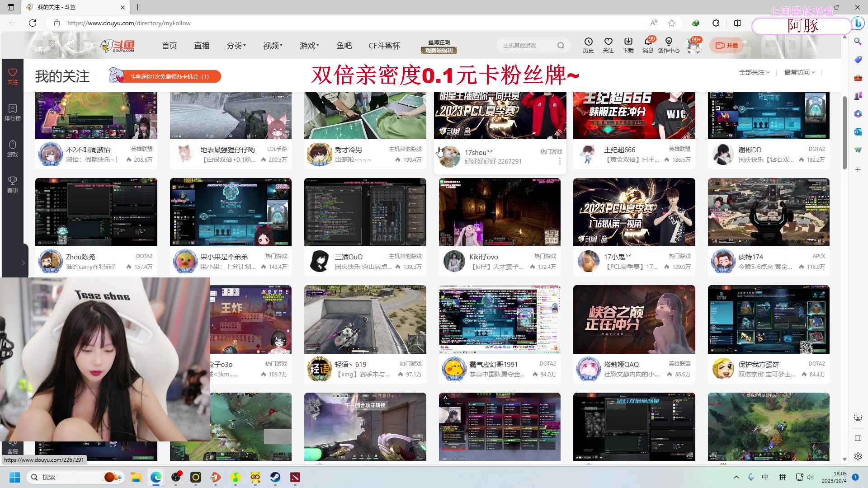Toggle split screen browser icon
The width and height of the screenshot is (868, 488).
tap(737, 23)
